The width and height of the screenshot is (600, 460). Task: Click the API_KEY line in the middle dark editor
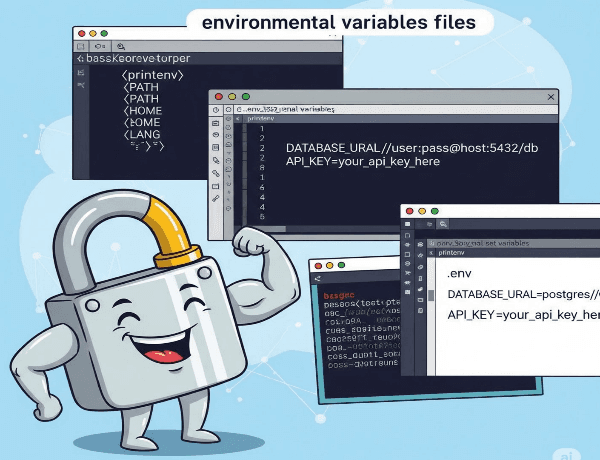363,161
